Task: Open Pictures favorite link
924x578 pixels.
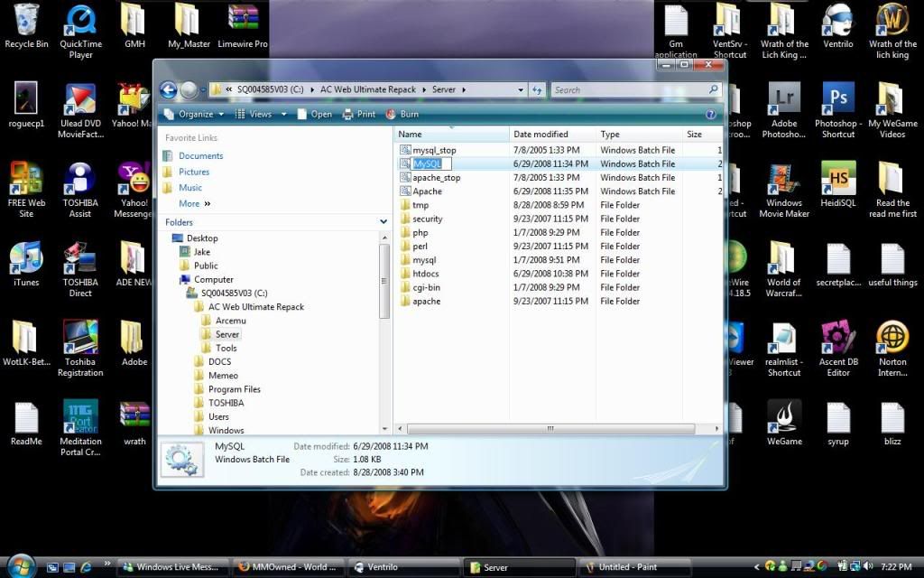Action: [x=194, y=172]
